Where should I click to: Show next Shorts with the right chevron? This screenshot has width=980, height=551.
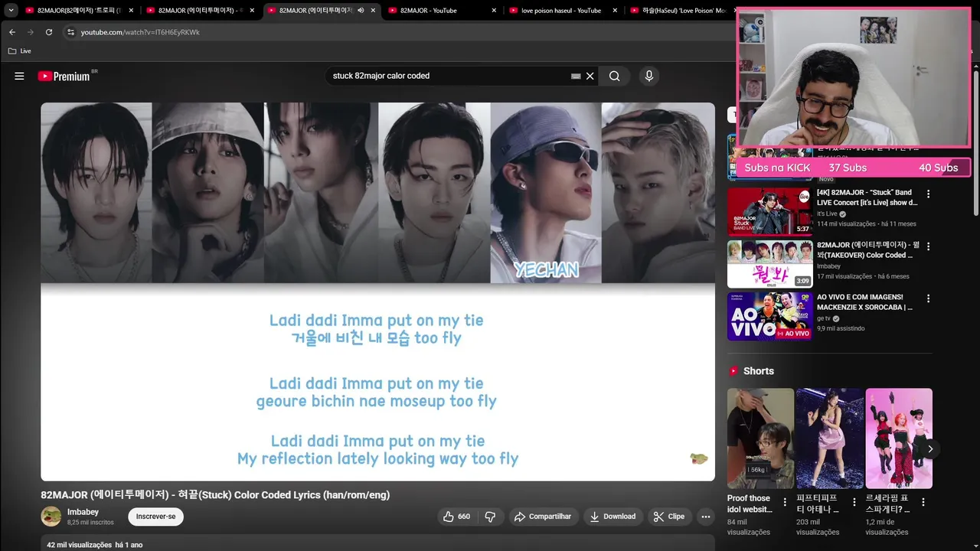tap(930, 449)
